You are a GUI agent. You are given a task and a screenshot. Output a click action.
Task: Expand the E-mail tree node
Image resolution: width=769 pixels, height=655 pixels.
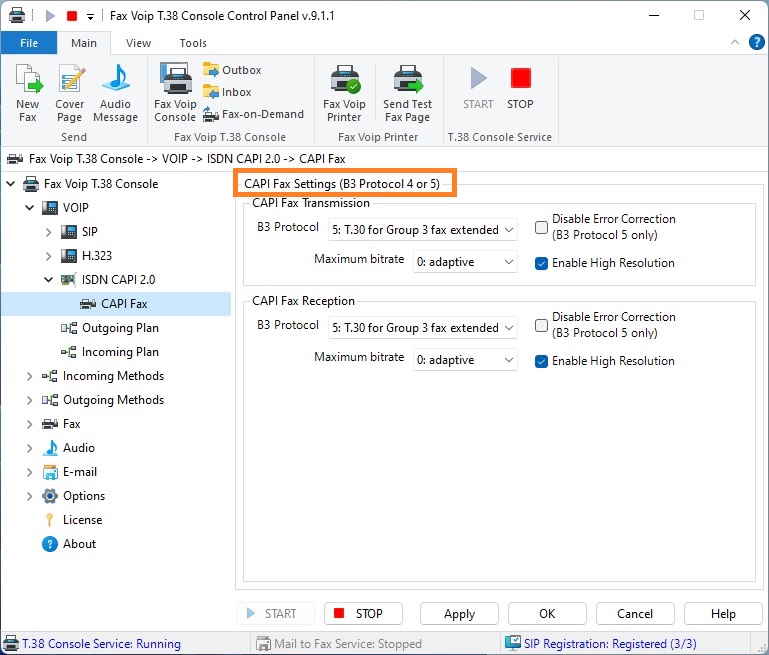(29, 472)
